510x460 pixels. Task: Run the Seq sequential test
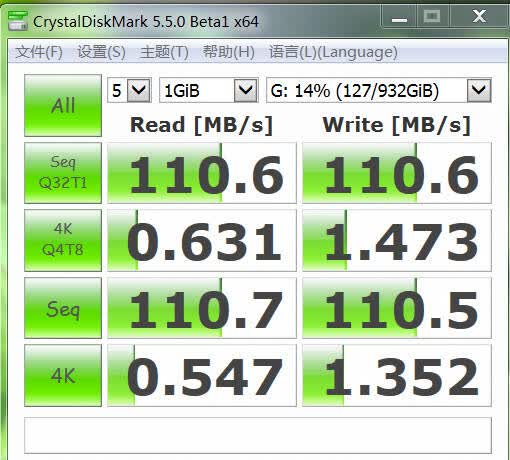[63, 308]
